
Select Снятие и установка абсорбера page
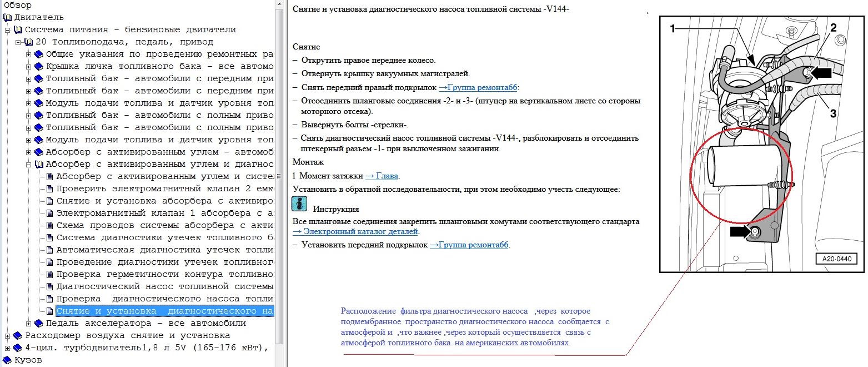click(165, 201)
